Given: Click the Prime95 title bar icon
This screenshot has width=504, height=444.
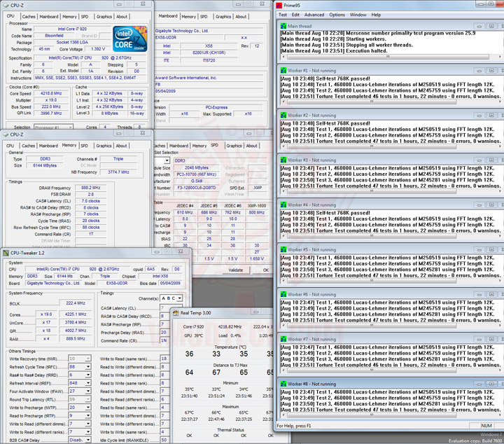Looking at the screenshot, I should (x=278, y=5).
